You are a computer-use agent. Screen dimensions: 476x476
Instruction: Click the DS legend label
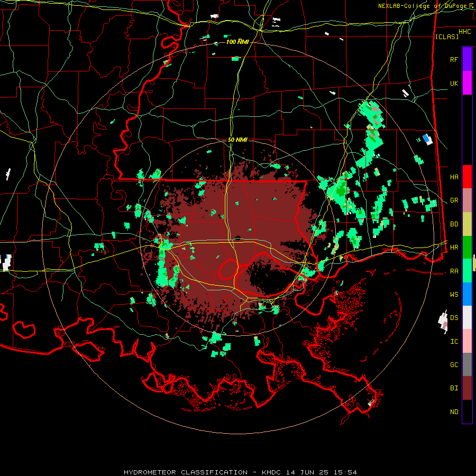click(x=454, y=318)
